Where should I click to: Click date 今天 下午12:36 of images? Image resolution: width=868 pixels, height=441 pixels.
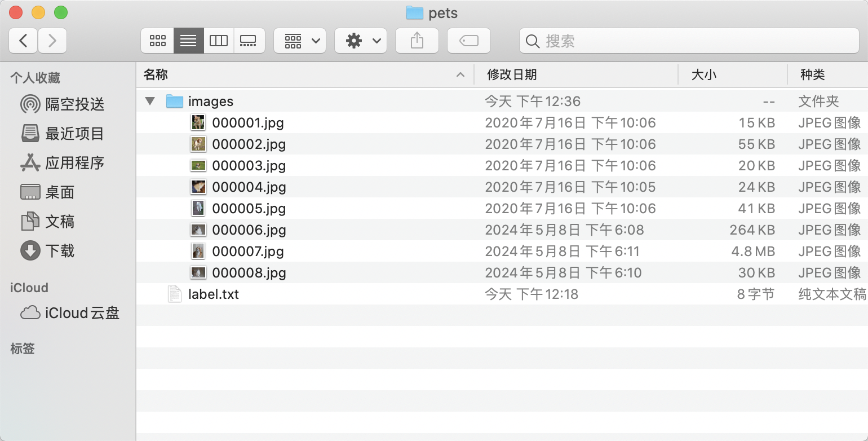pyautogui.click(x=533, y=102)
